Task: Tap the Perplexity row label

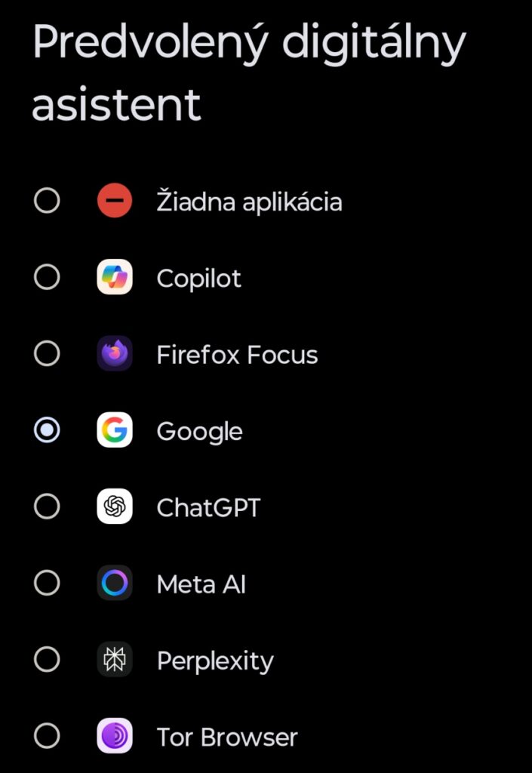Action: coord(215,660)
